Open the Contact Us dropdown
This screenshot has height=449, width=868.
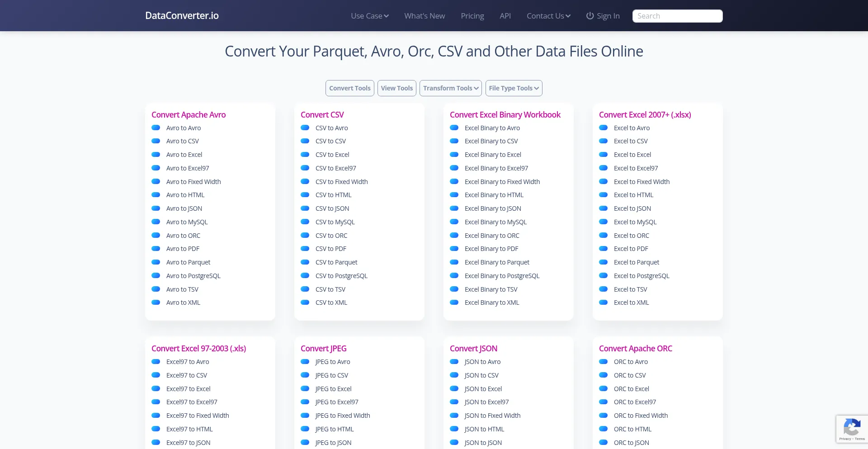pos(548,16)
